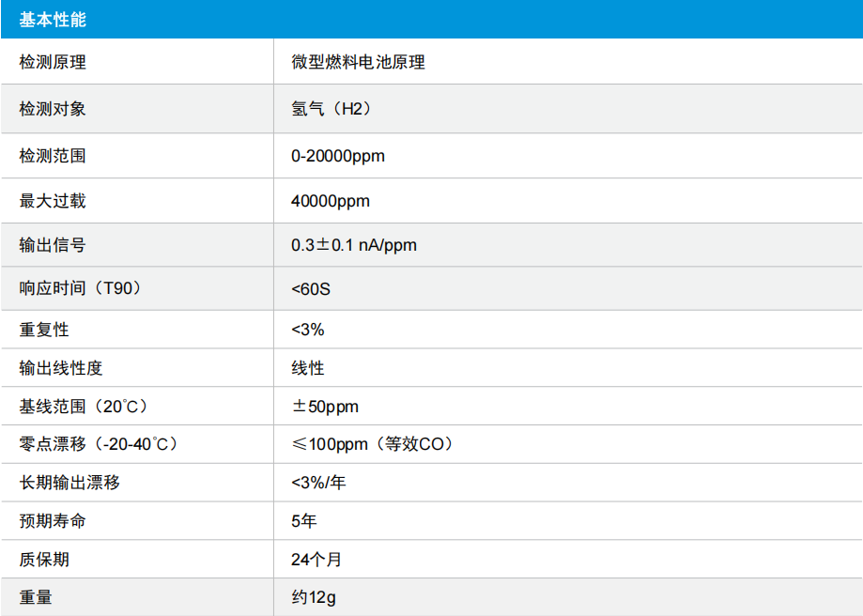The width and height of the screenshot is (863, 616).
Task: Select the 0-20000ppm detection range value
Action: (338, 156)
